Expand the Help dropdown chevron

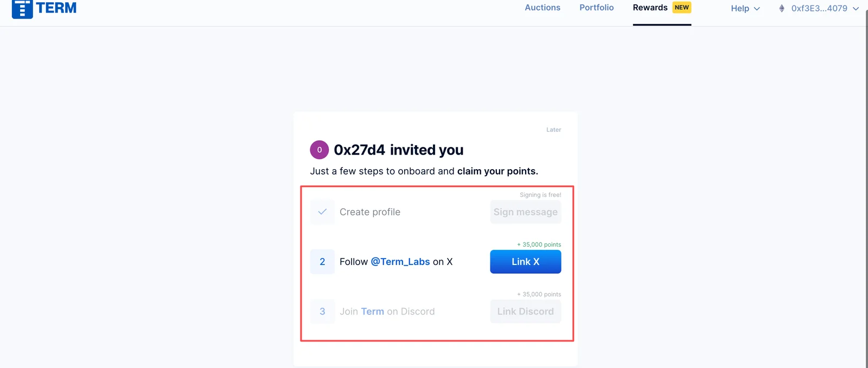tap(757, 9)
